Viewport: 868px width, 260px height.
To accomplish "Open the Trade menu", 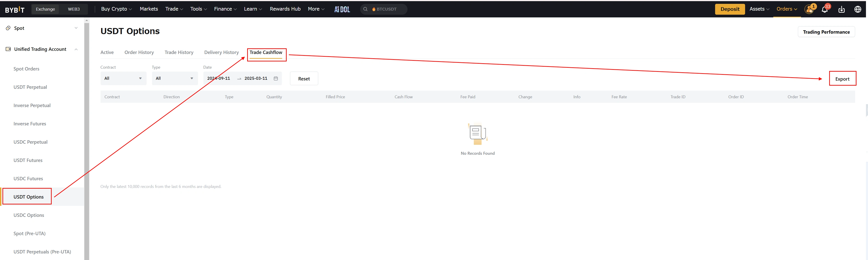I will pyautogui.click(x=174, y=9).
